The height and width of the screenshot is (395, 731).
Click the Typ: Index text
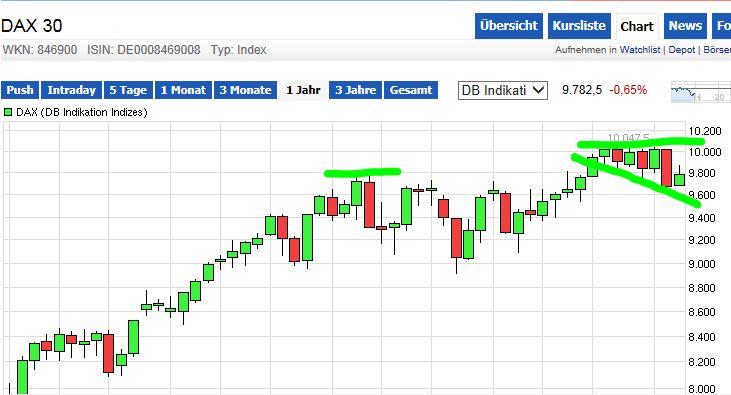(238, 50)
